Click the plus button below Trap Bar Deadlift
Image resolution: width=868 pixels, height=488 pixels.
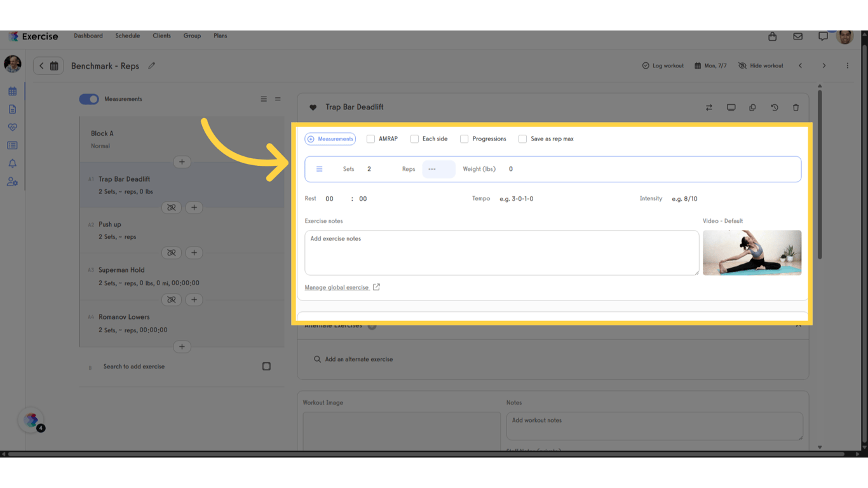point(194,208)
